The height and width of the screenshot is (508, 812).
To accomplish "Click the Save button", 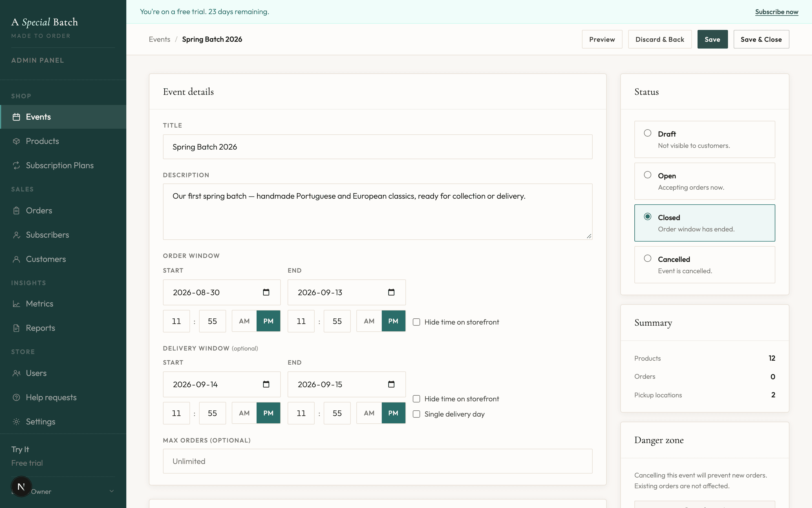I will coord(712,39).
